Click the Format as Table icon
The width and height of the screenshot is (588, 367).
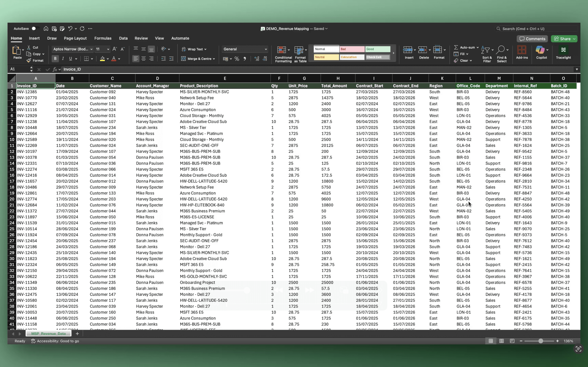coord(299,50)
